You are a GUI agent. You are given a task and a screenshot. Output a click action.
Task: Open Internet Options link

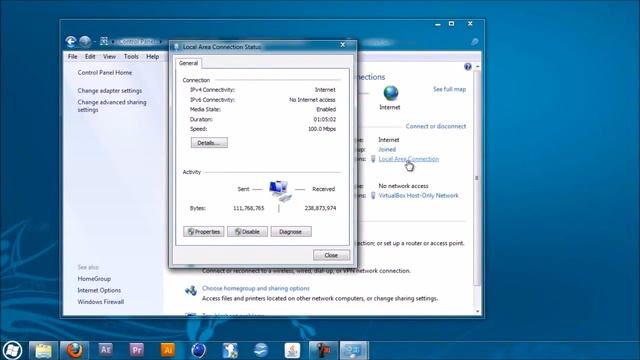tap(99, 290)
